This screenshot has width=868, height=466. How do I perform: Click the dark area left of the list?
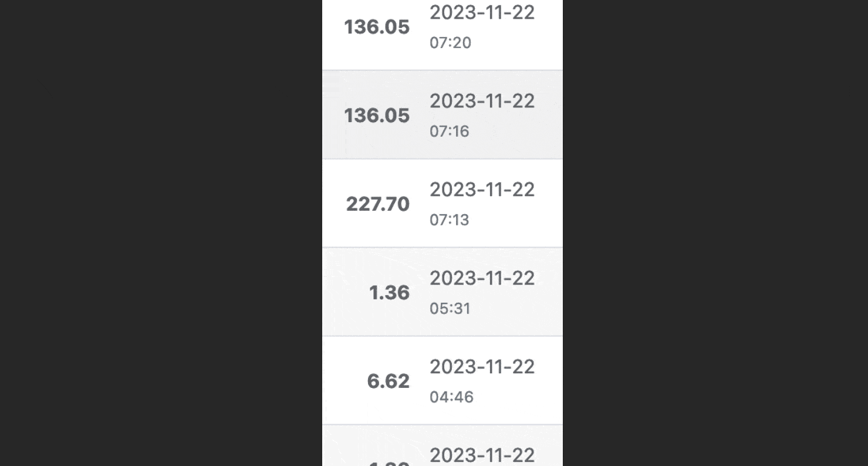[161, 233]
